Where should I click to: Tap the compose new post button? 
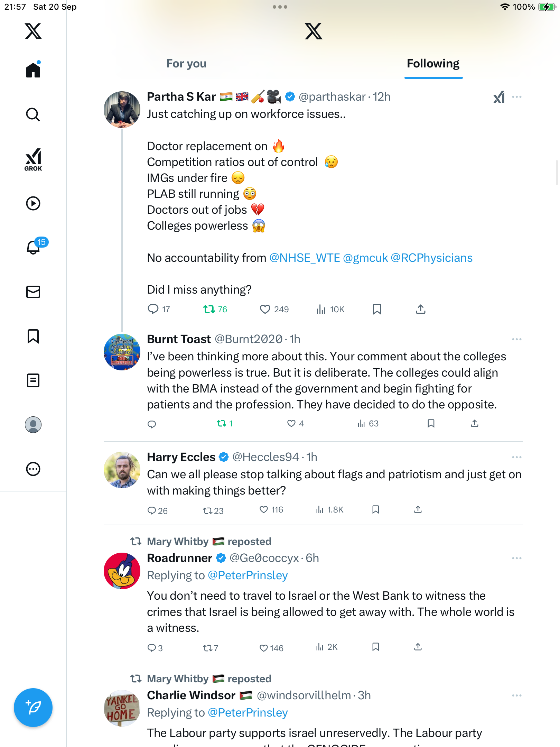coord(33,708)
